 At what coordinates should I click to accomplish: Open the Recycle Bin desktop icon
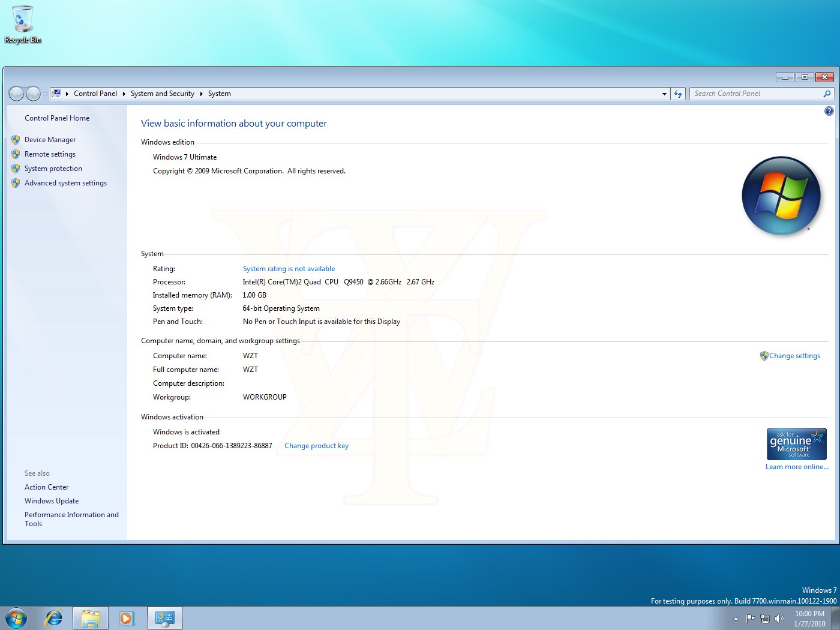point(22,24)
